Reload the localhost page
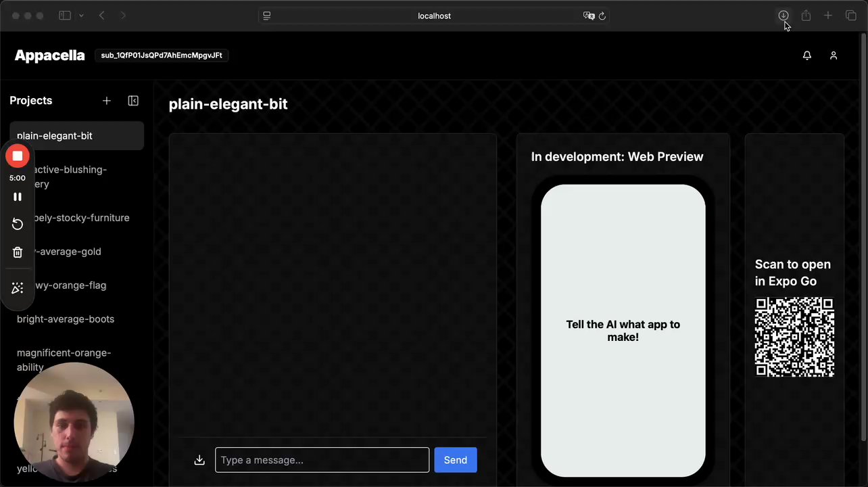Viewport: 868px width, 487px height. [x=602, y=16]
